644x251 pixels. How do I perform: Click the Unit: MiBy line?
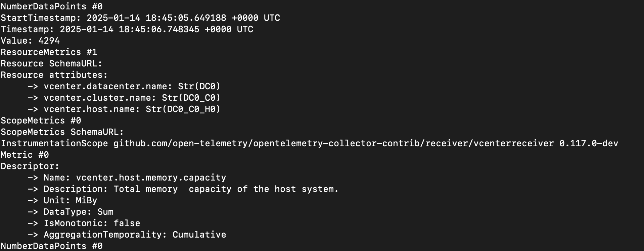pyautogui.click(x=62, y=200)
